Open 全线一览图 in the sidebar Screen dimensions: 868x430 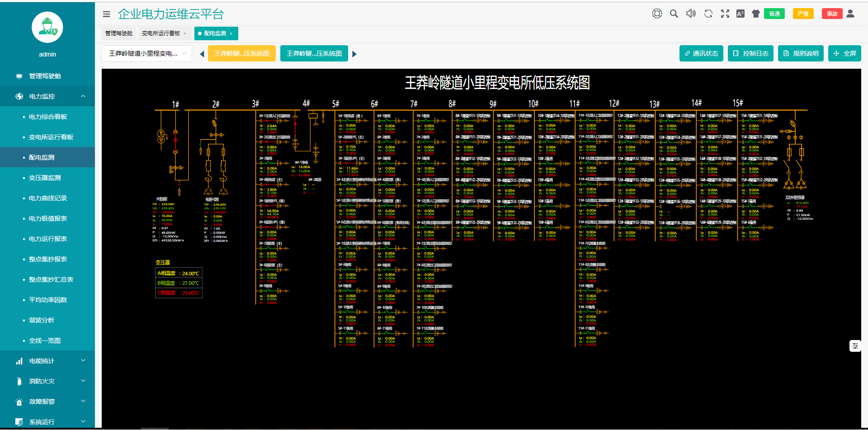click(47, 340)
